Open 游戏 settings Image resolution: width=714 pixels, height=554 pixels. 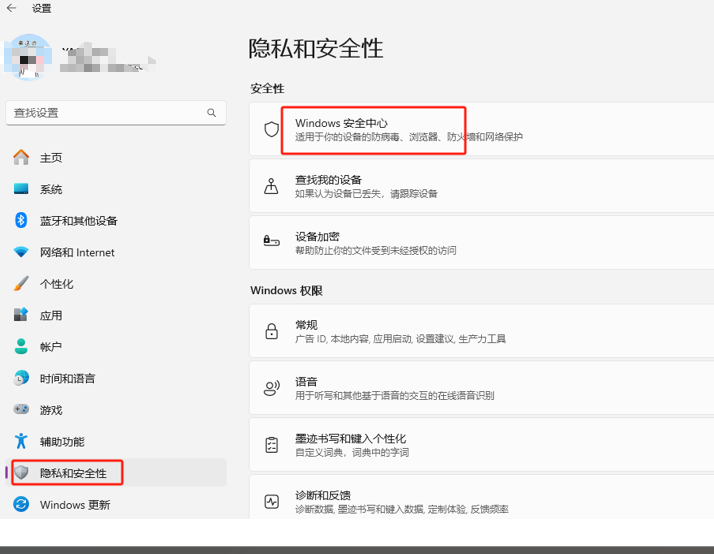tap(116, 410)
